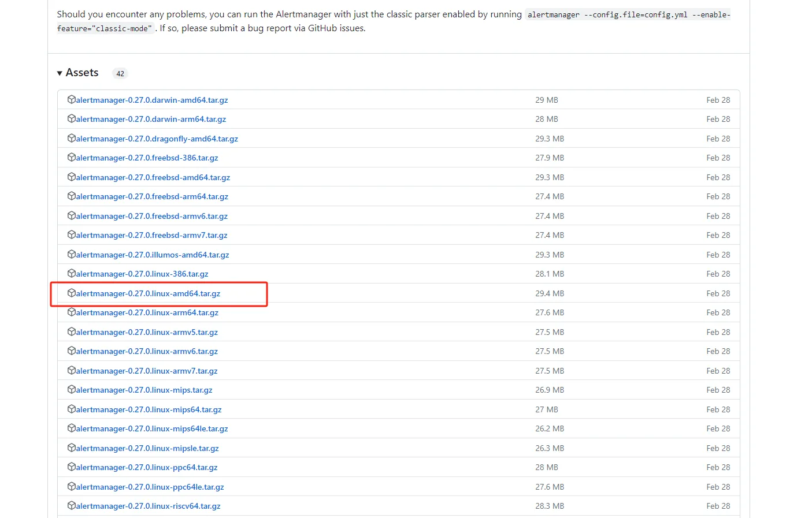Click package icon beside linux-mipsle tarball
The height and width of the screenshot is (518, 812).
click(x=72, y=448)
